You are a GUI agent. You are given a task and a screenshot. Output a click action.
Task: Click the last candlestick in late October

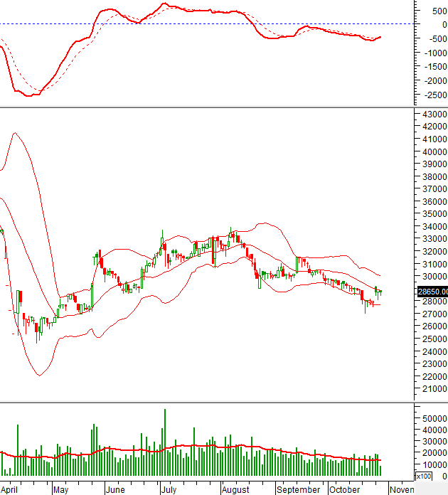[380, 292]
